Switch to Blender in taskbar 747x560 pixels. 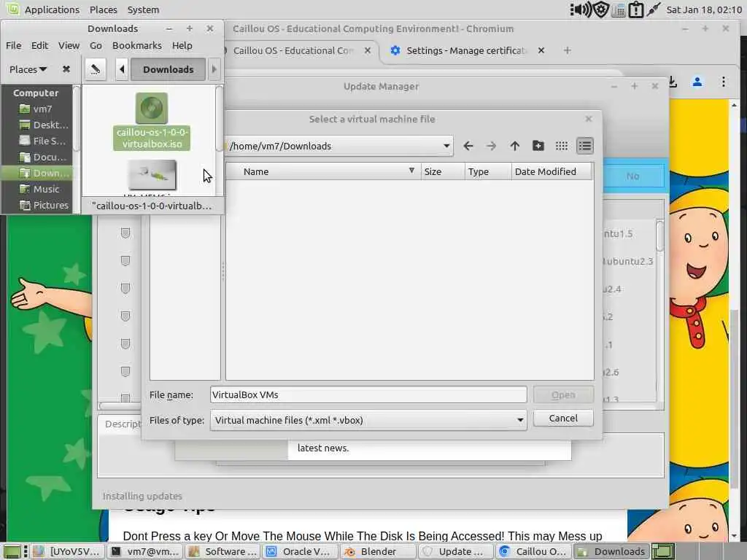(x=378, y=551)
